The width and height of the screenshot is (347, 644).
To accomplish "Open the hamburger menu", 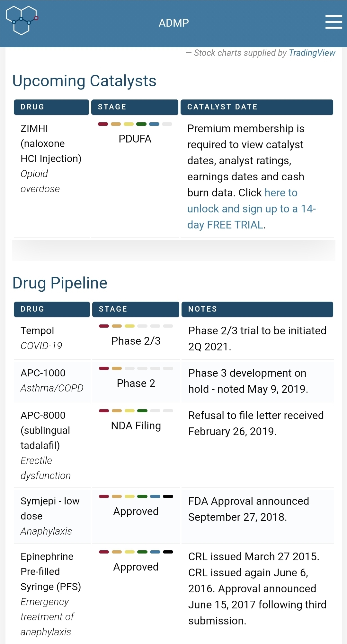I will pyautogui.click(x=334, y=22).
